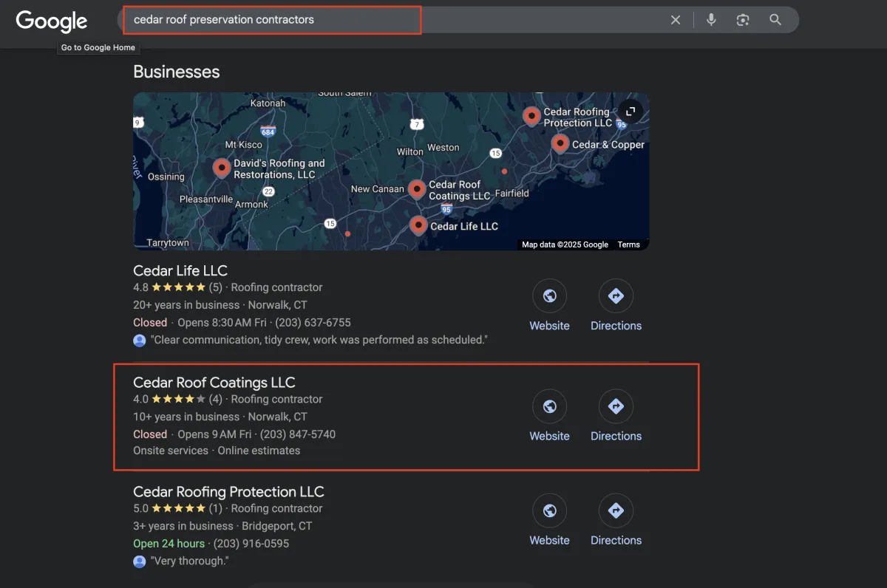Click the 4.8 star rating of Cedar Life

tap(177, 287)
